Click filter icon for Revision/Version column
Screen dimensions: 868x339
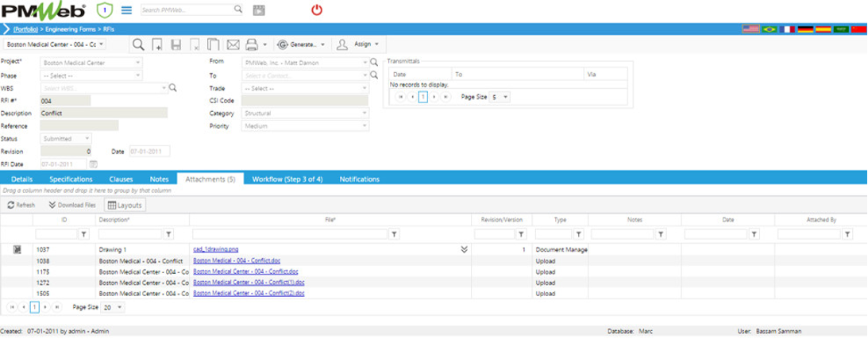520,234
